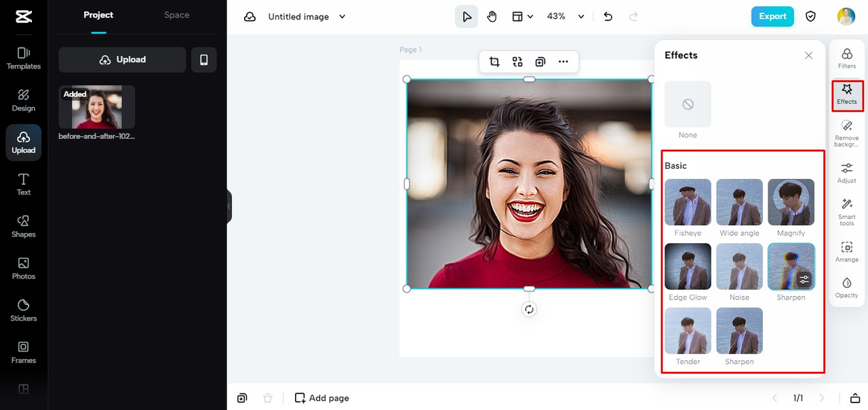Image resolution: width=868 pixels, height=410 pixels.
Task: Open the Filters panel
Action: [x=847, y=58]
